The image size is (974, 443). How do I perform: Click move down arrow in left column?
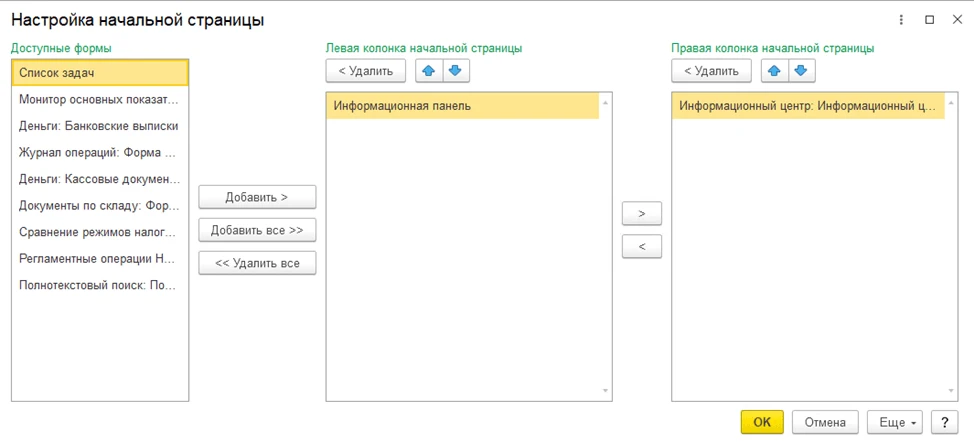point(455,71)
